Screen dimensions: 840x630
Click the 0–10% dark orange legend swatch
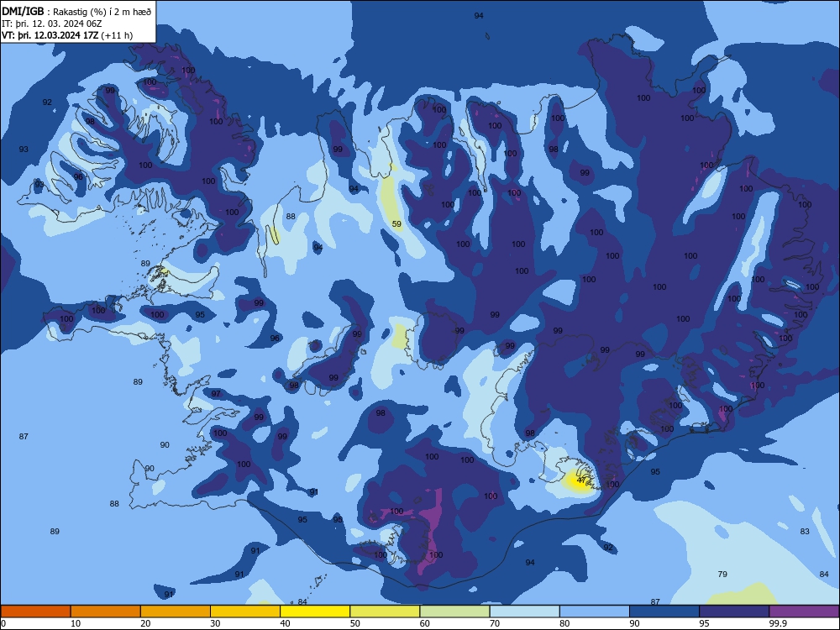click(35, 612)
